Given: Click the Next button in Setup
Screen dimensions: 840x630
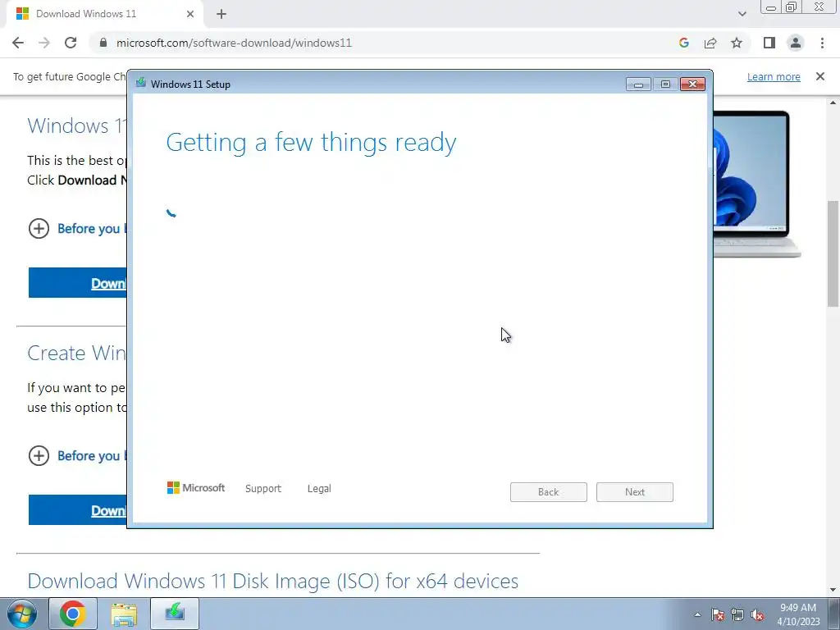Looking at the screenshot, I should click(x=635, y=492).
